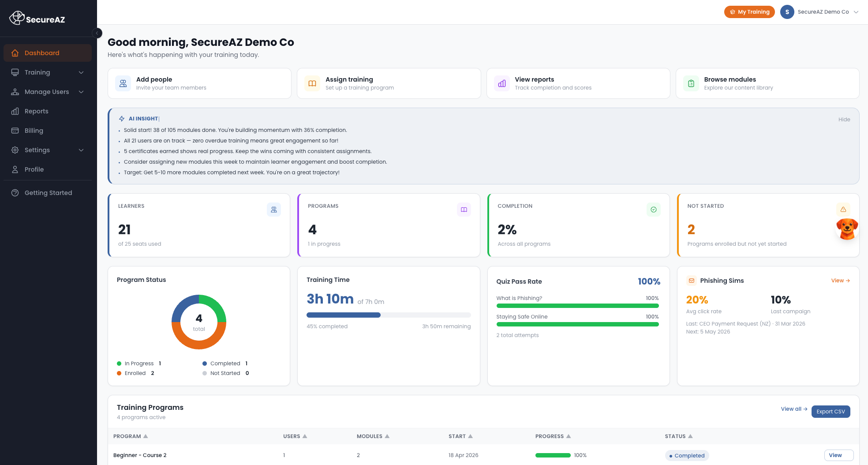The height and width of the screenshot is (465, 868).
Task: Click the Assign training book icon
Action: 312,83
